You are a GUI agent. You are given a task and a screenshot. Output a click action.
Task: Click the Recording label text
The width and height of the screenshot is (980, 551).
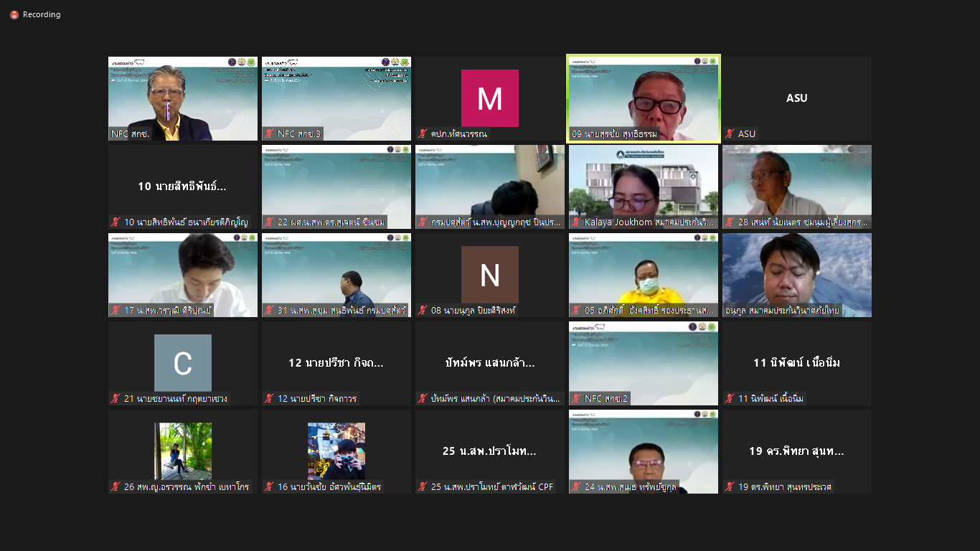42,14
